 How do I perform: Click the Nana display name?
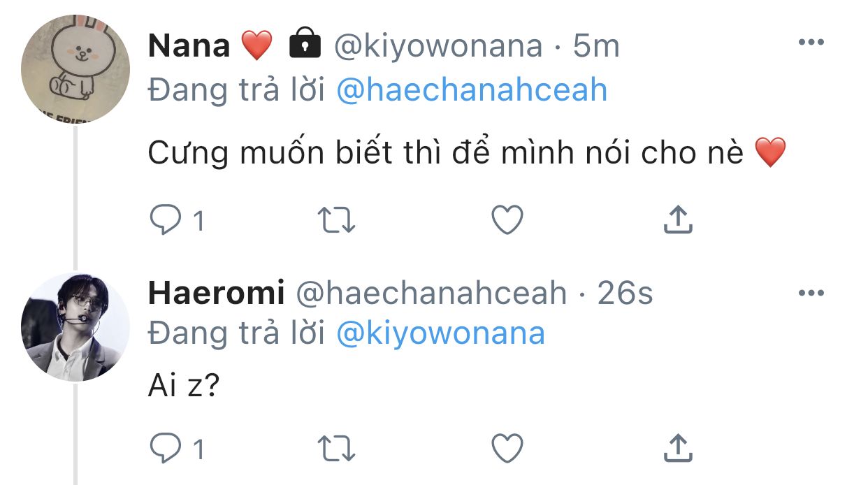click(189, 47)
